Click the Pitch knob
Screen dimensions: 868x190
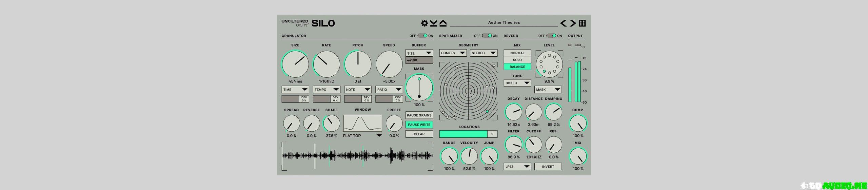coord(358,64)
